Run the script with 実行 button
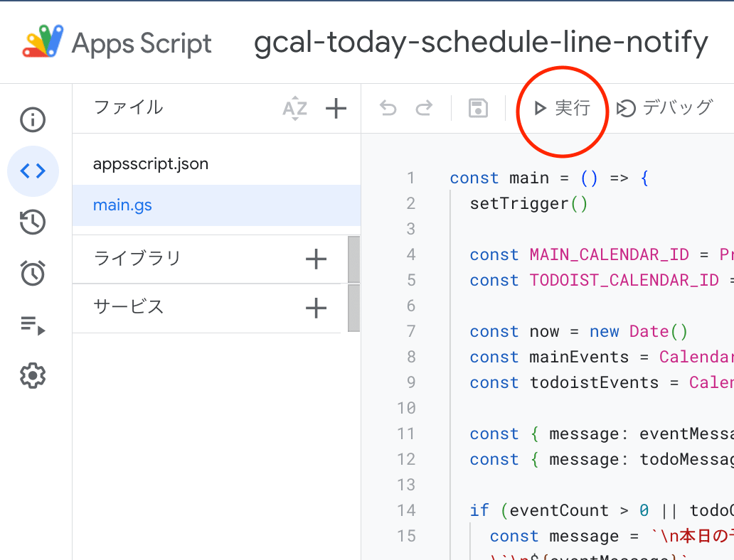Screen dimensions: 734x560 coord(562,108)
